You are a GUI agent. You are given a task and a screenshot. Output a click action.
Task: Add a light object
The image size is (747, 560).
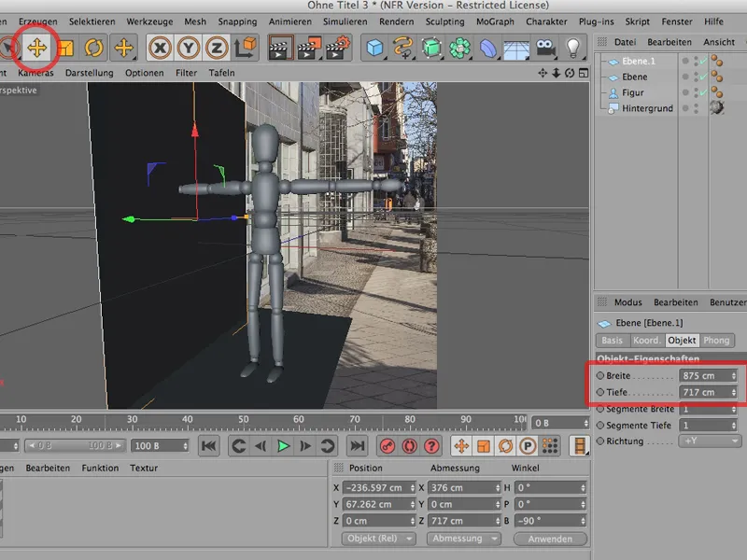pos(573,48)
